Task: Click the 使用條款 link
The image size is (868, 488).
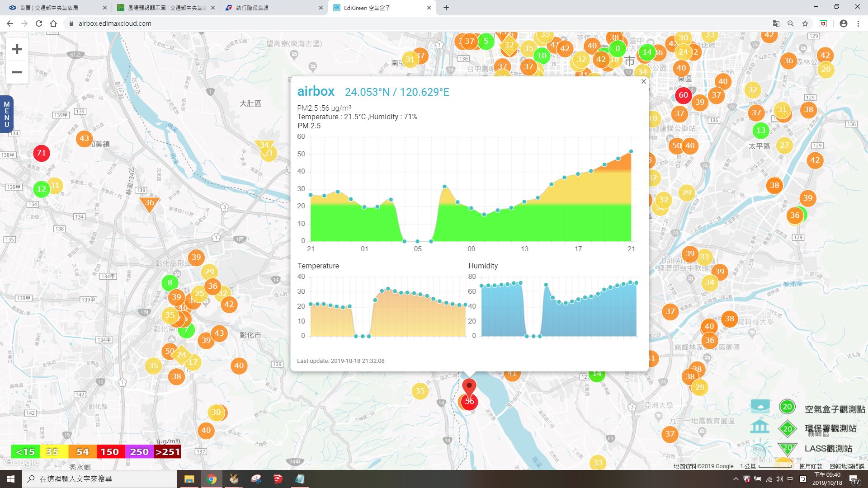Action: (811, 466)
